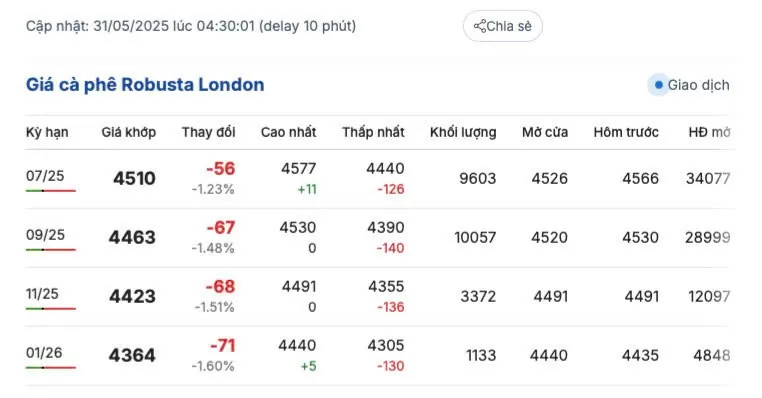Click the Hôm trước column header
The height and width of the screenshot is (398, 762).
click(x=626, y=132)
